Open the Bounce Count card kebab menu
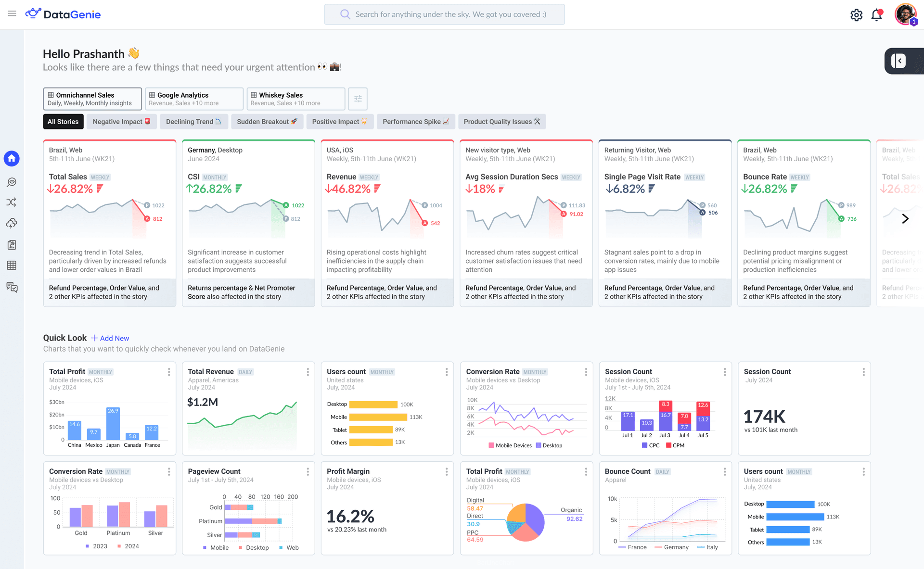 724,471
